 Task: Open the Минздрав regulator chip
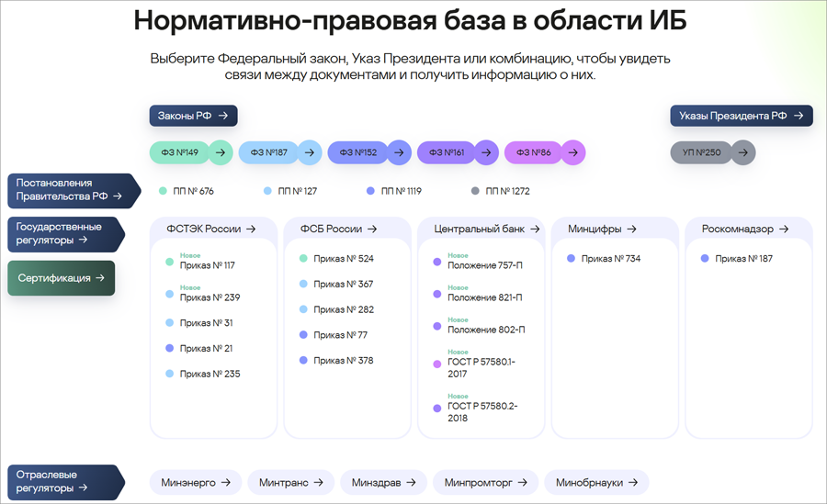pos(383,482)
